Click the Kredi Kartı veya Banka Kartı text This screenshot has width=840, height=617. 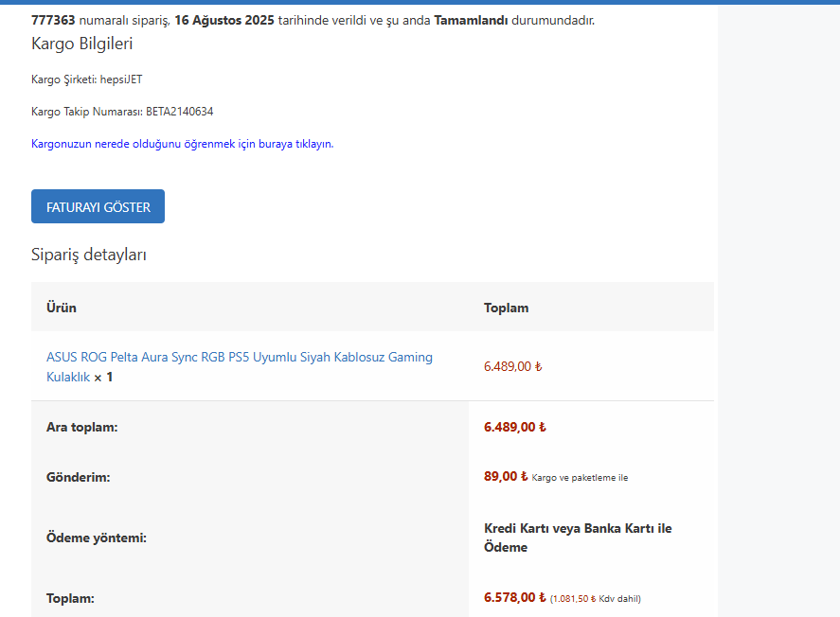point(578,528)
